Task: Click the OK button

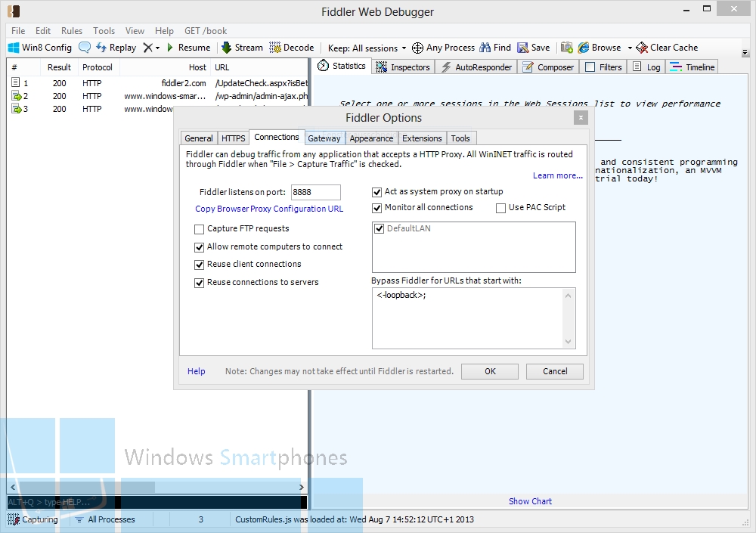Action: click(x=490, y=371)
